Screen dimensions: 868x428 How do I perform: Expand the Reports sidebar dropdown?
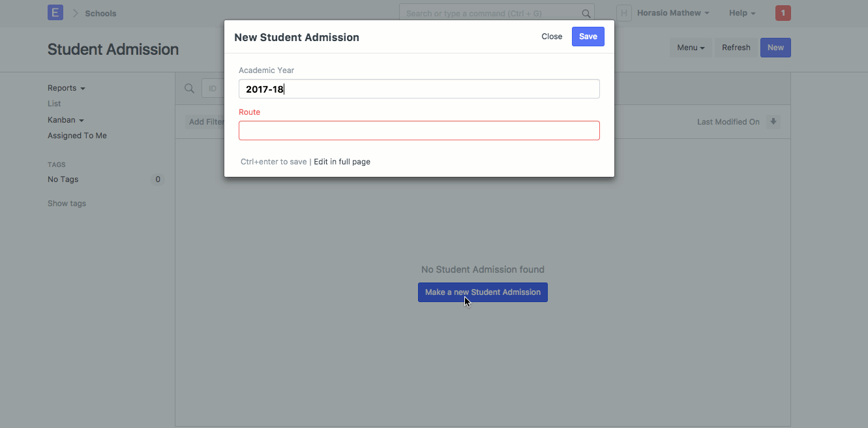pos(66,88)
